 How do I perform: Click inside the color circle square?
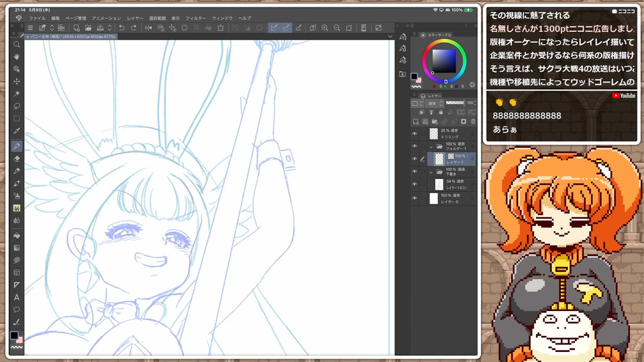pyautogui.click(x=443, y=61)
